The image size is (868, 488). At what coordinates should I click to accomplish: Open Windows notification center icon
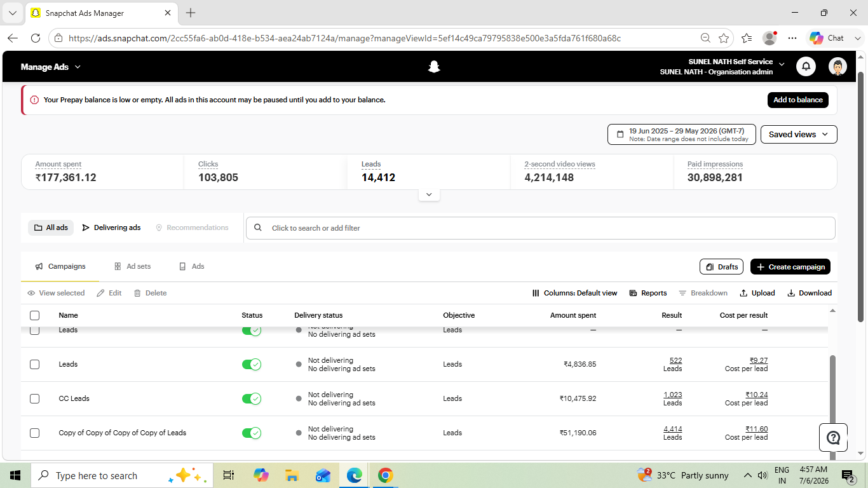pos(848,475)
